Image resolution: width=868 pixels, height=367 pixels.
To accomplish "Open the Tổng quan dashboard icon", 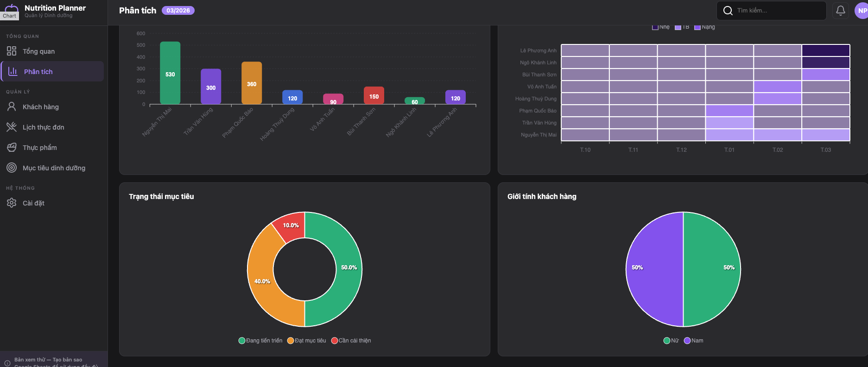I will click(x=12, y=51).
